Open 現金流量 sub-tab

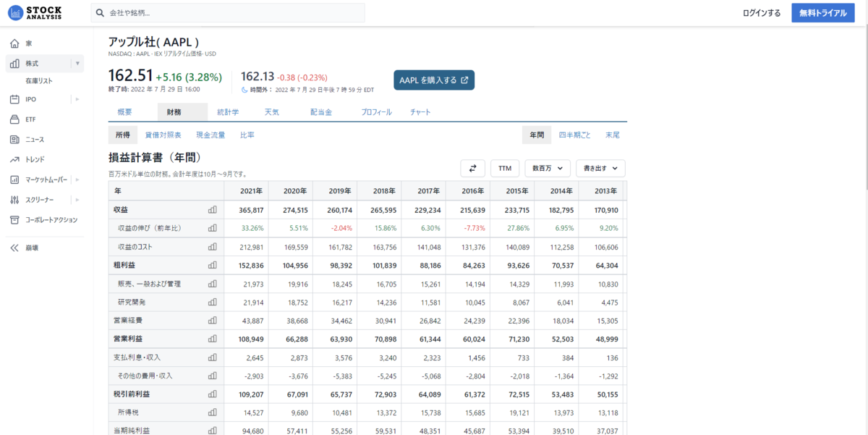pos(210,135)
